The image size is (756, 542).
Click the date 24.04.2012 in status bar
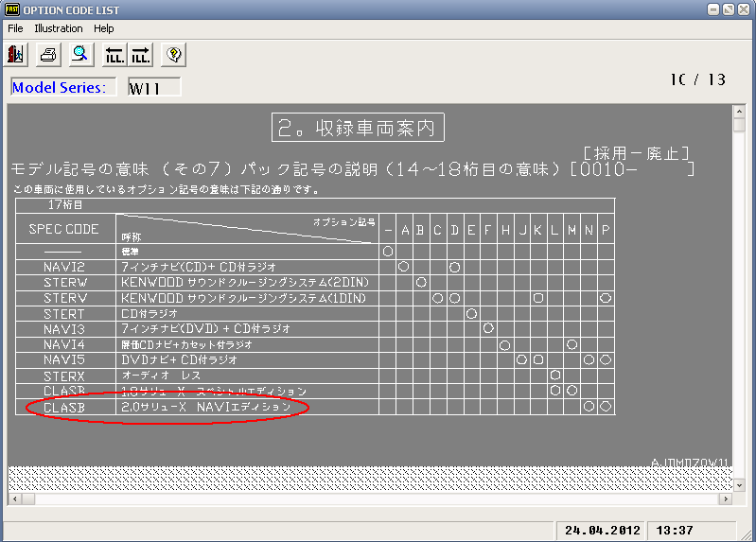click(603, 529)
